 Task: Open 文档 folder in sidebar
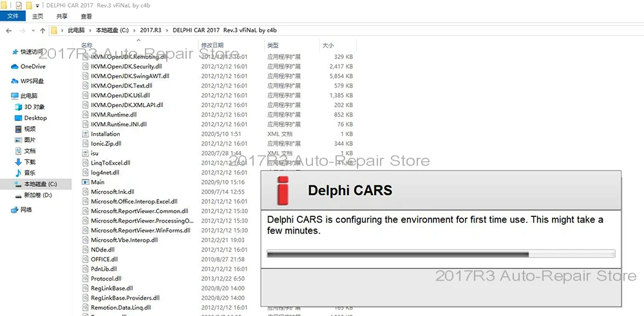[x=30, y=151]
